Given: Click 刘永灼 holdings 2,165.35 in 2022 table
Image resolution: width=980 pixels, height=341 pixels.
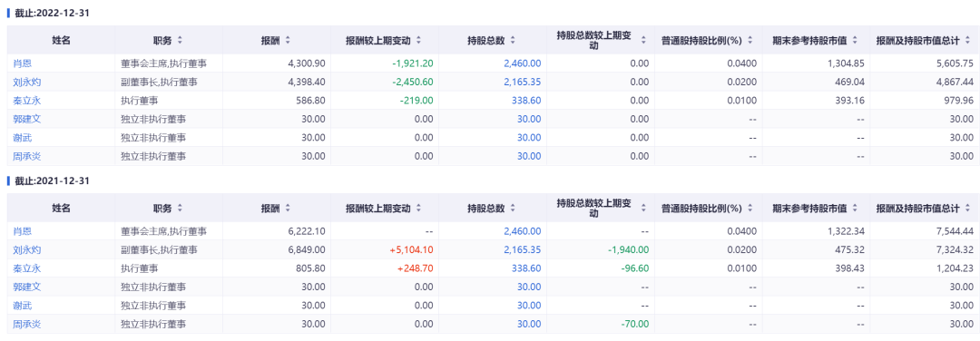Looking at the screenshot, I should coord(523,82).
